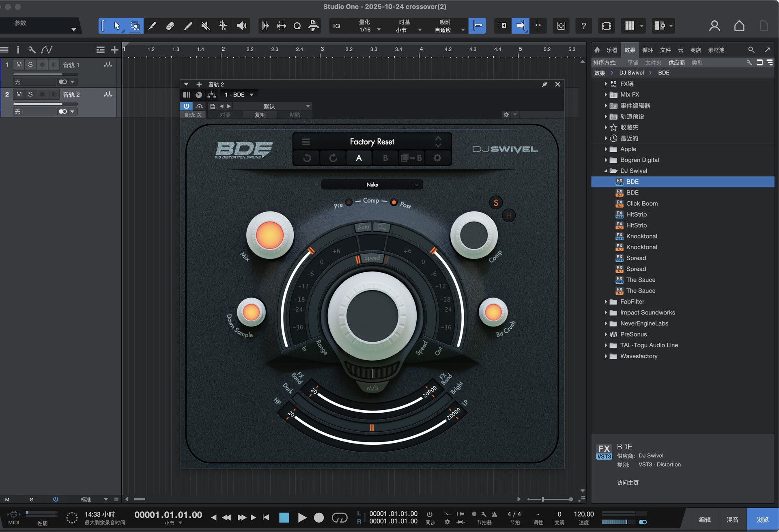Click the 访问主页 link
The height and width of the screenshot is (532, 779).
628,482
